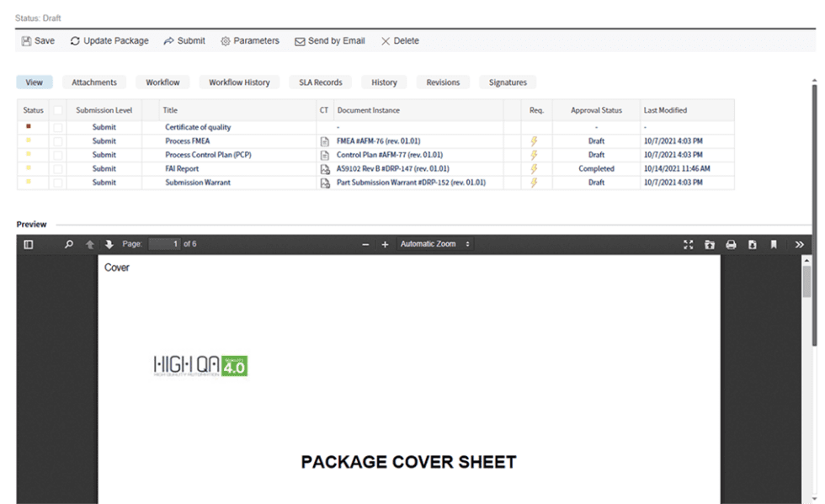This screenshot has height=504, width=825.
Task: Open the Signatures tab
Action: click(508, 82)
